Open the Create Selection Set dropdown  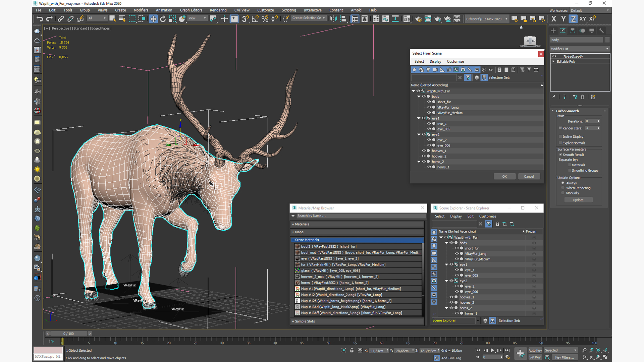308,18
